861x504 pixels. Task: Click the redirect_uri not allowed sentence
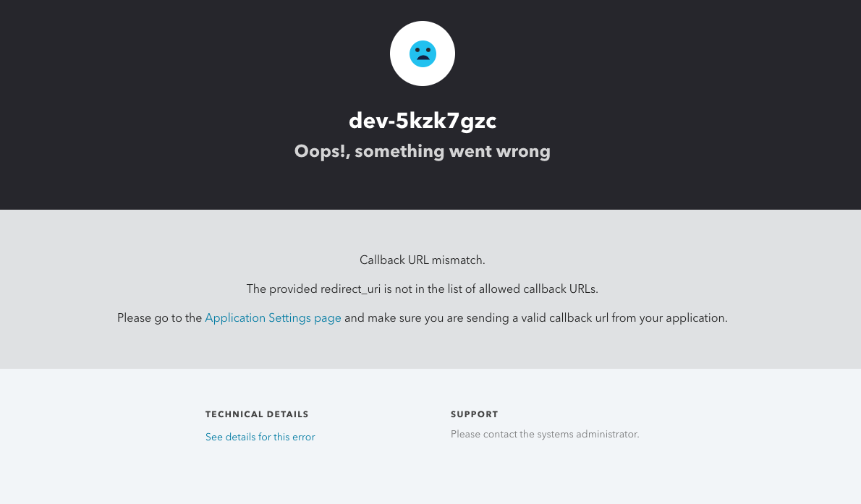click(x=423, y=289)
